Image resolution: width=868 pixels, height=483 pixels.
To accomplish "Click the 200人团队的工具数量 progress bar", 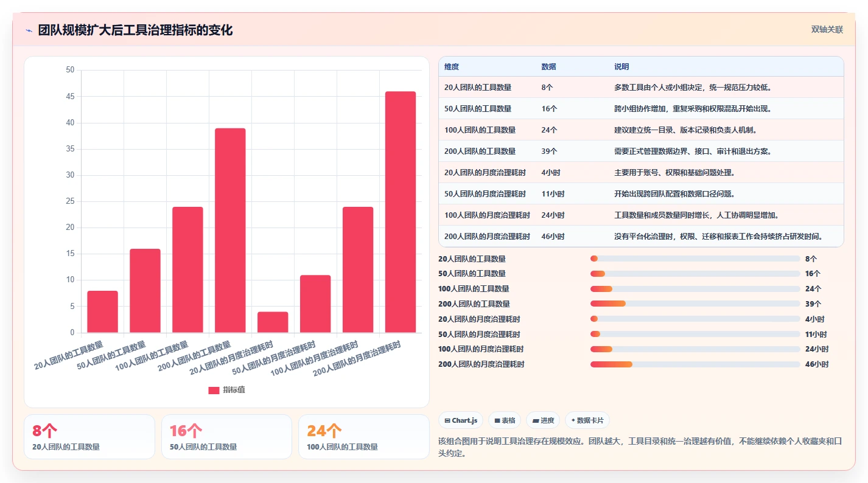I will tap(695, 304).
